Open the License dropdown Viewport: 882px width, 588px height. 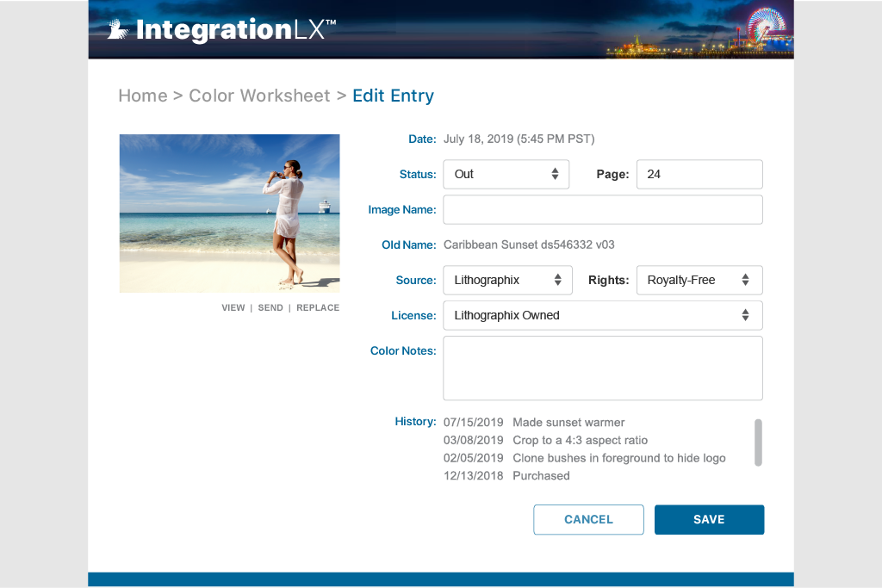point(603,315)
